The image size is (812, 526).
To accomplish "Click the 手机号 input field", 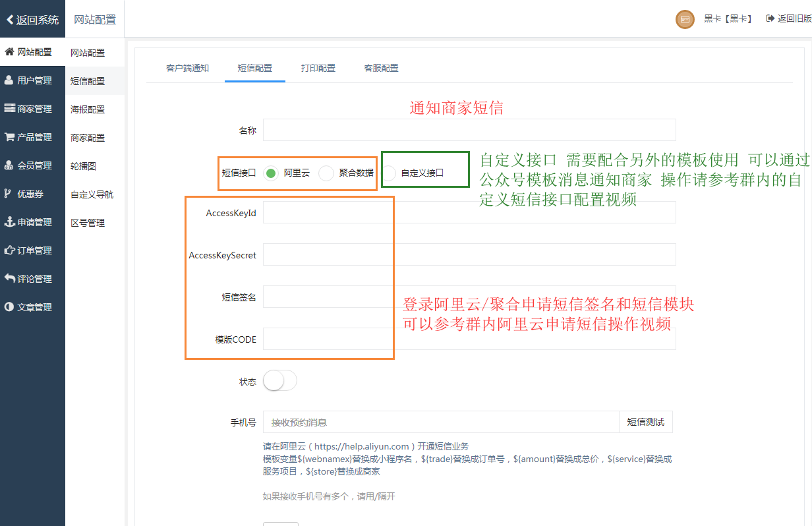I will 441,422.
